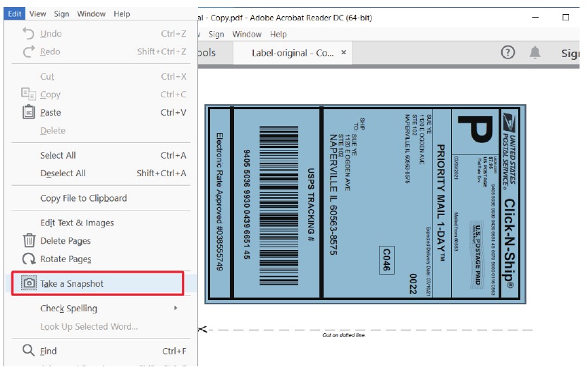Click the shipping label page image

[x=365, y=204]
